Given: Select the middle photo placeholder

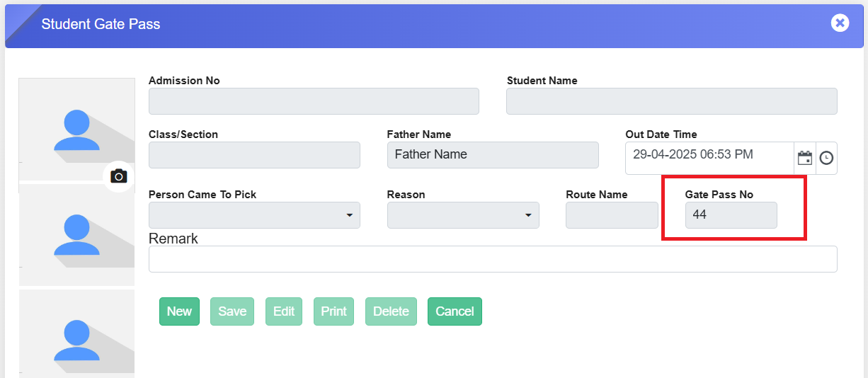Looking at the screenshot, I should [76, 234].
